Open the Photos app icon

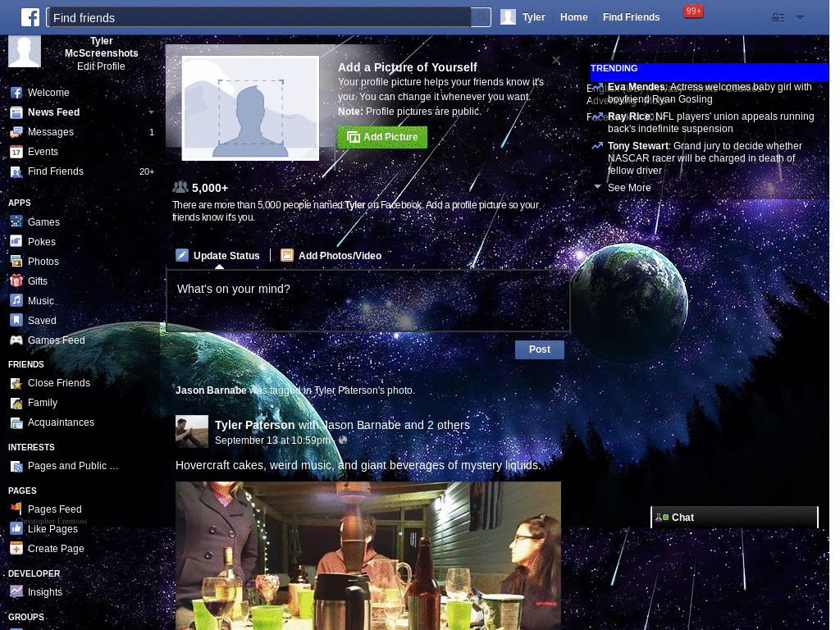point(16,262)
